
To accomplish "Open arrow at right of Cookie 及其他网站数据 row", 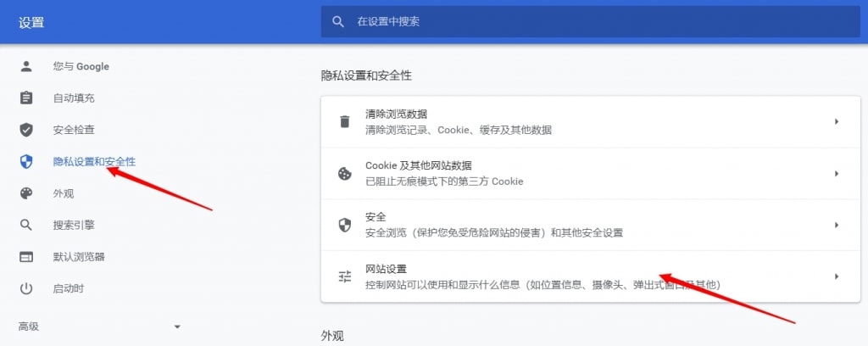I will tap(837, 174).
